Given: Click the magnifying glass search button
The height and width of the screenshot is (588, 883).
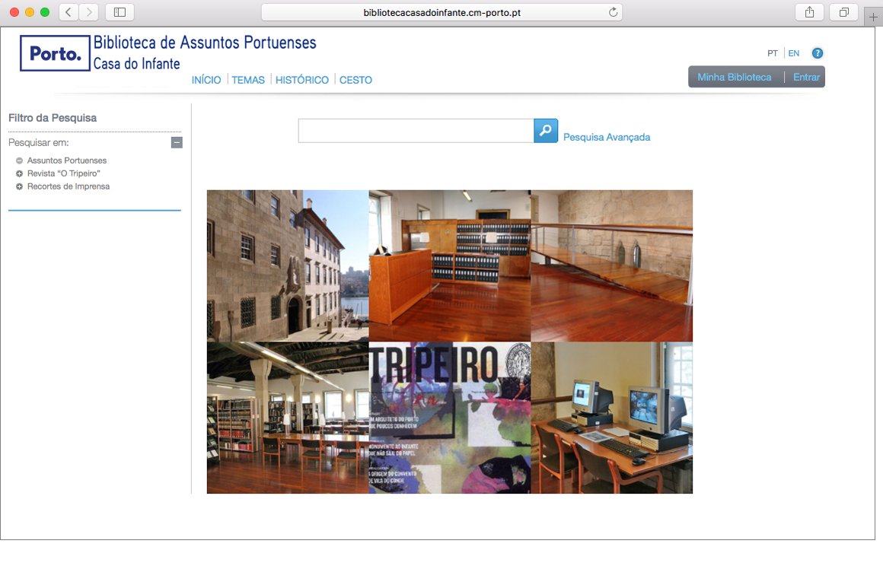Looking at the screenshot, I should point(546,131).
